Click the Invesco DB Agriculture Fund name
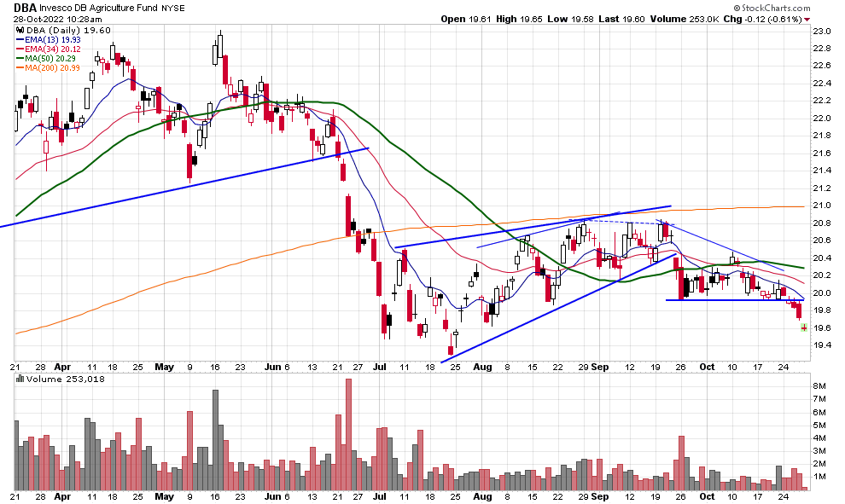This screenshot has height=504, width=845. coord(99,8)
